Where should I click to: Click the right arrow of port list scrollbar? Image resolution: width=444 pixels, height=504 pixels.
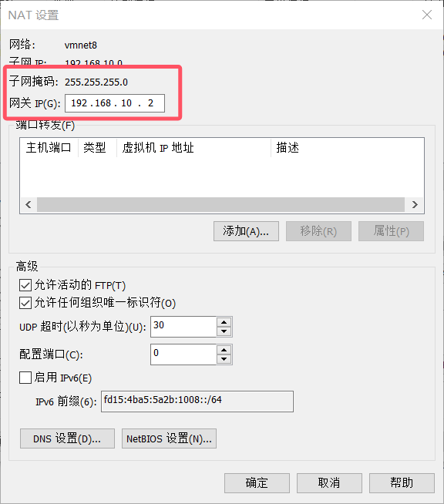click(415, 204)
